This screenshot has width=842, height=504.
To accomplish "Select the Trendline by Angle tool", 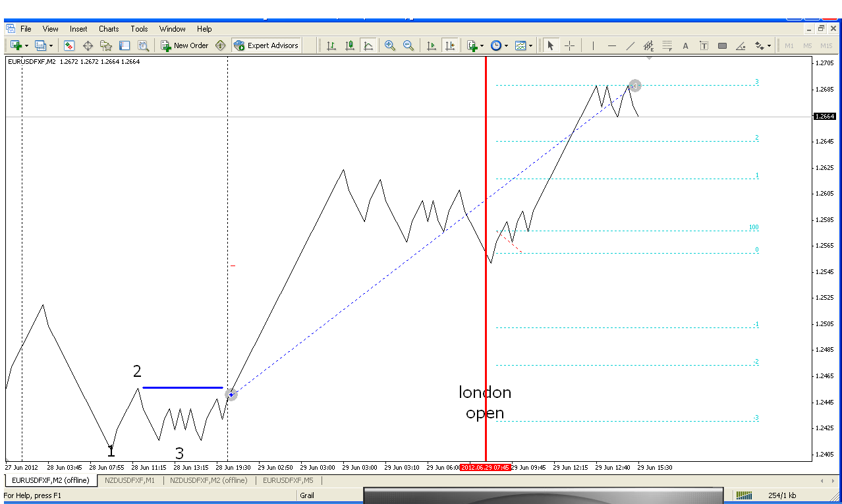I will (x=741, y=45).
